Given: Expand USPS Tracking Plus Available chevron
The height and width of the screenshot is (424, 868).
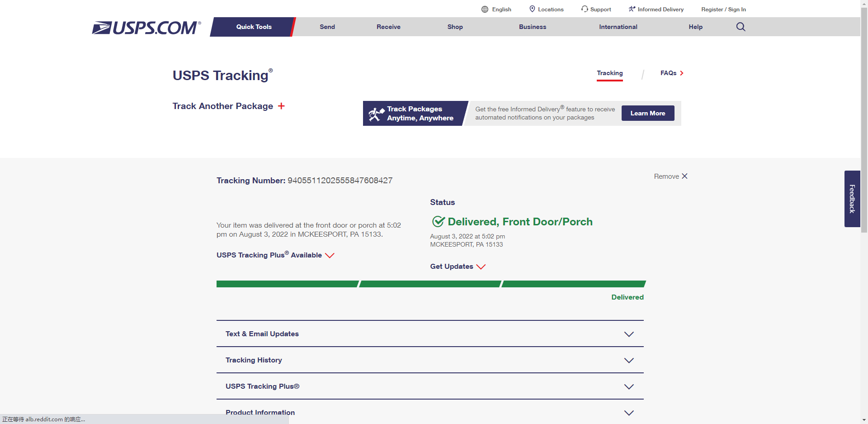Looking at the screenshot, I should [330, 255].
